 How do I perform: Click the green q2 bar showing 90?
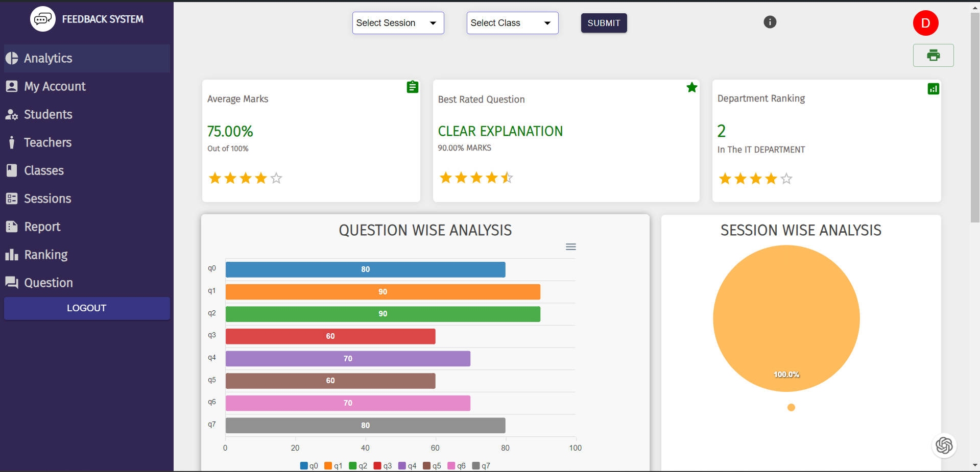383,314
